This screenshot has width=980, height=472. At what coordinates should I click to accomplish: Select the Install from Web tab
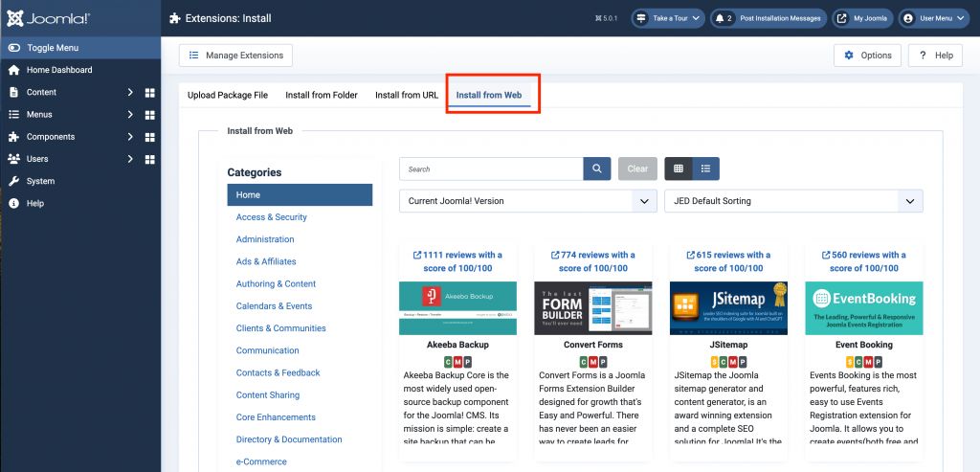(x=489, y=95)
